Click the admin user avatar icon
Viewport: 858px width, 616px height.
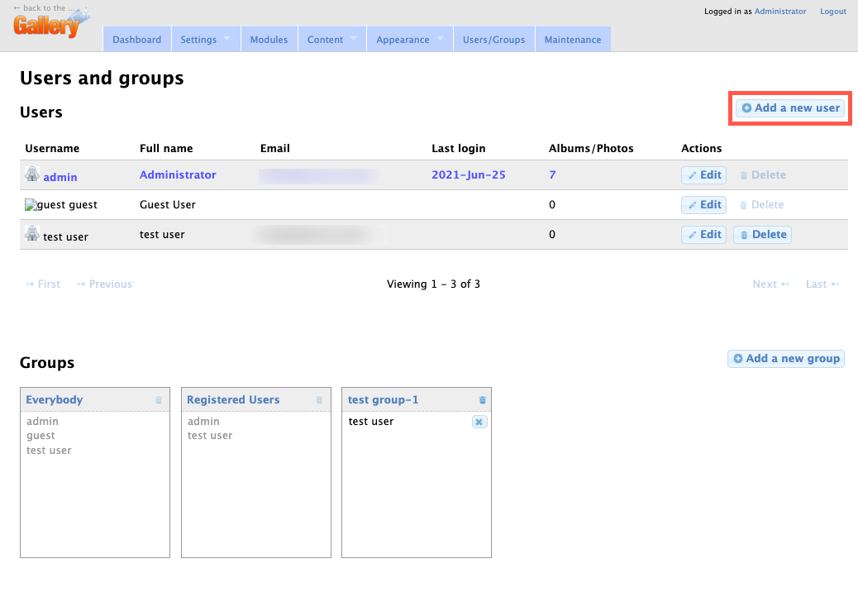(32, 174)
